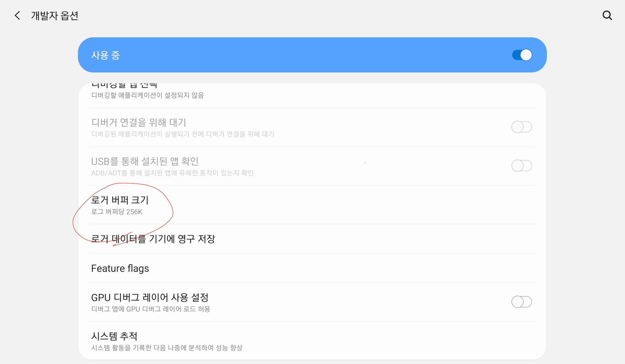Open 로거 데이터를 기기에 영구 저장 options
Viewport: 625px width, 364px height.
[153, 239]
